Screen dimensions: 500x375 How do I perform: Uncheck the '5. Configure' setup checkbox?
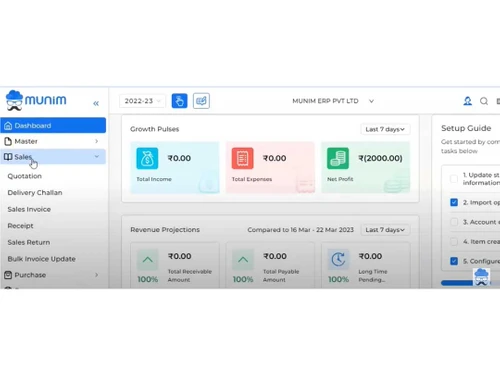(454, 261)
